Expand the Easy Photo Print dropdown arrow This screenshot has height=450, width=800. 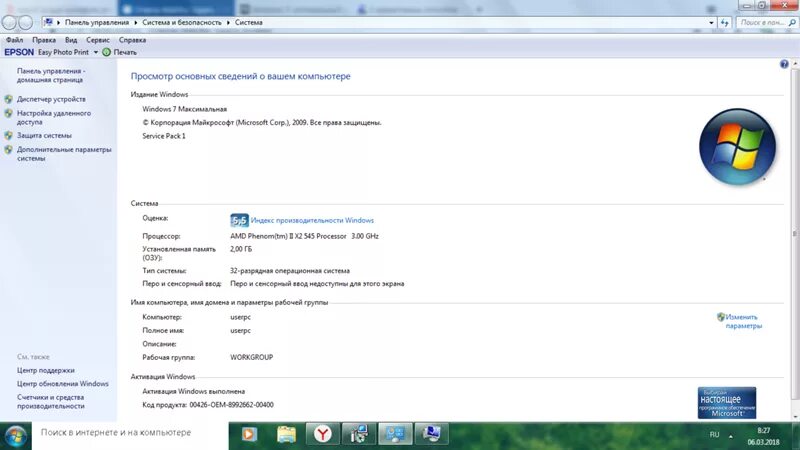click(95, 52)
